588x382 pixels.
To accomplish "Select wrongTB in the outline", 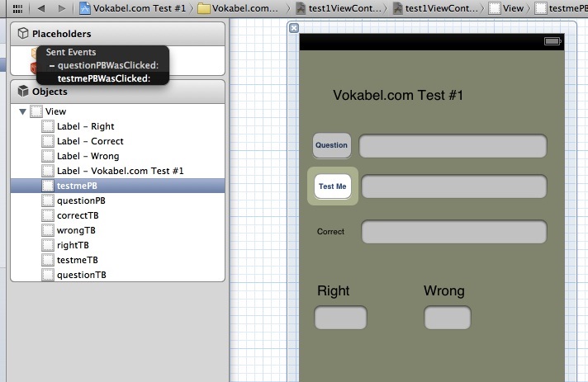I will (118, 230).
